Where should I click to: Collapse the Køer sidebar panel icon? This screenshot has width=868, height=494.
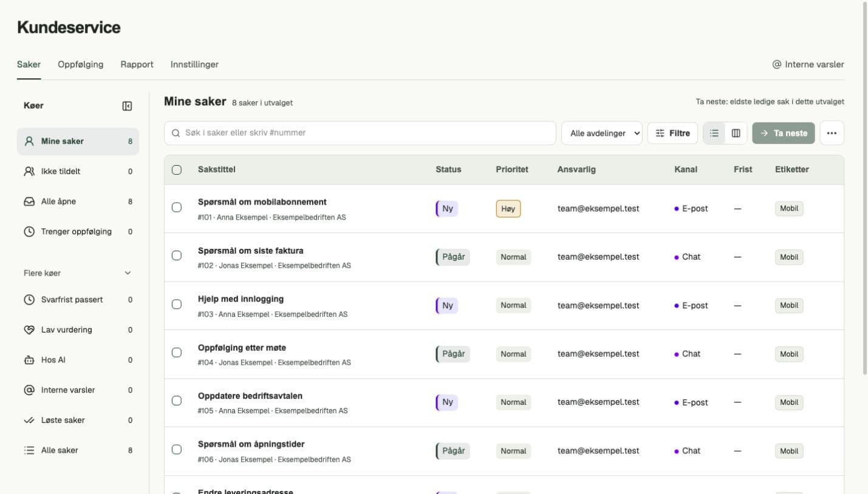[x=127, y=106]
